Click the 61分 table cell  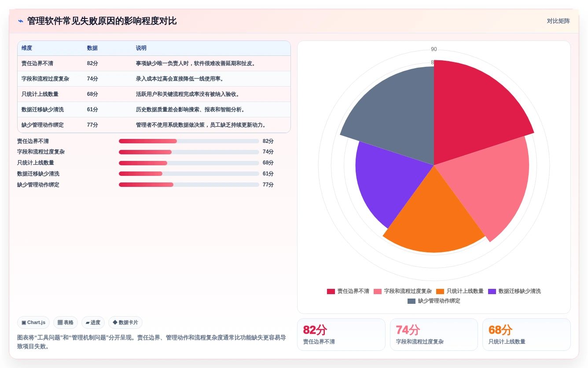point(92,109)
